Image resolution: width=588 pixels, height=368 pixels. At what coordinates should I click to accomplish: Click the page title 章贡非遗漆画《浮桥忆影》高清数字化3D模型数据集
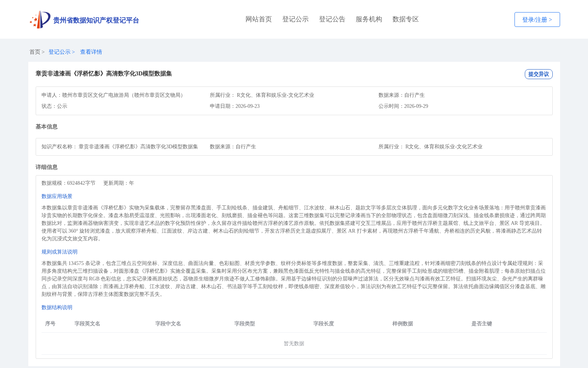tap(104, 74)
